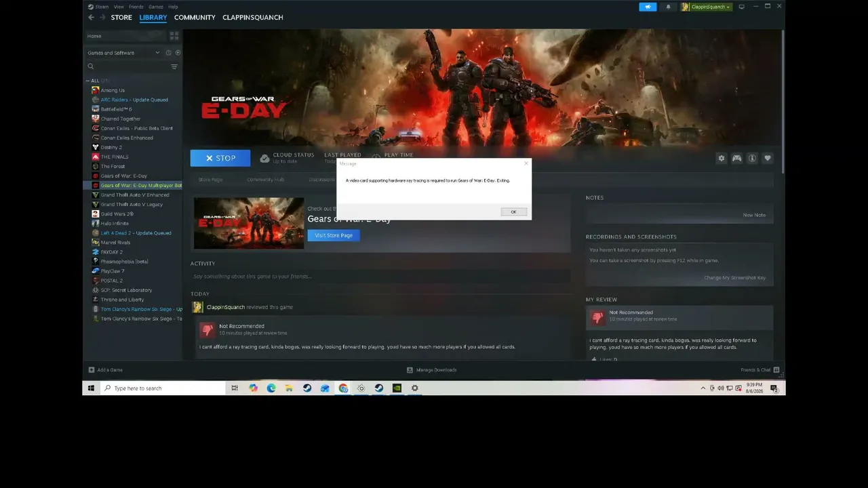
Task: Toggle sort by recent clock icon
Action: point(169,53)
